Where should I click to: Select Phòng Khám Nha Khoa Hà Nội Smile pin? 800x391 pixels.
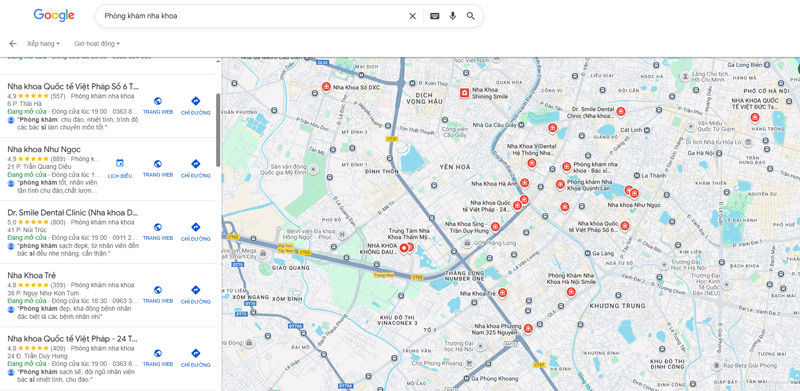click(x=570, y=291)
